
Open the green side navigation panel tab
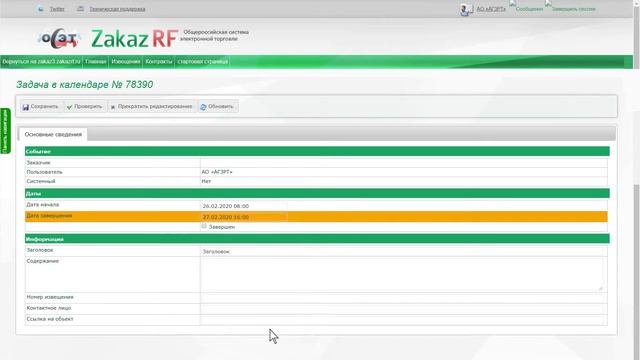coord(5,131)
